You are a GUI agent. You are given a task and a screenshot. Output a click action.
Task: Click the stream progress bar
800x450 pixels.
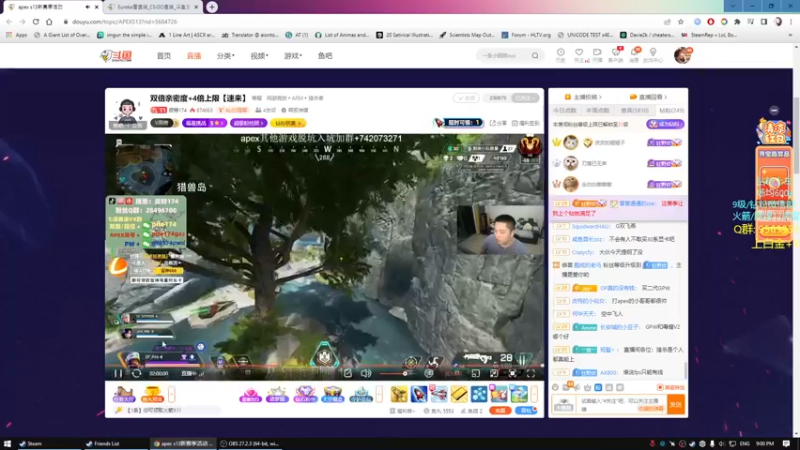click(324, 365)
